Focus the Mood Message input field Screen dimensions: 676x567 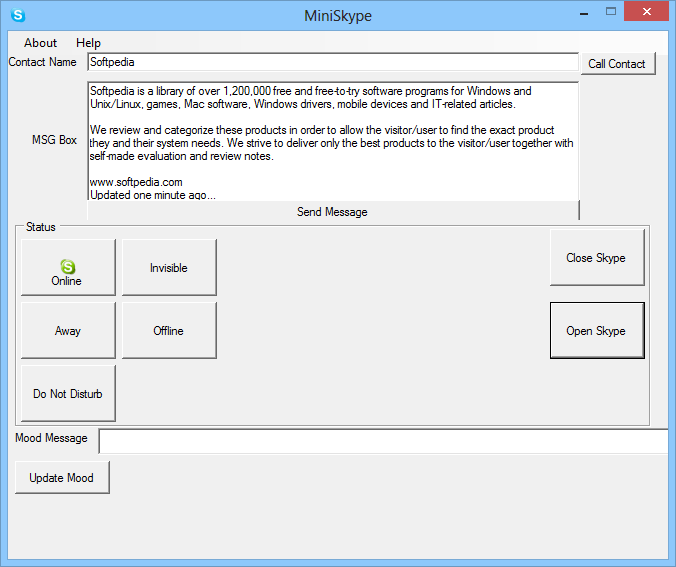click(x=384, y=441)
